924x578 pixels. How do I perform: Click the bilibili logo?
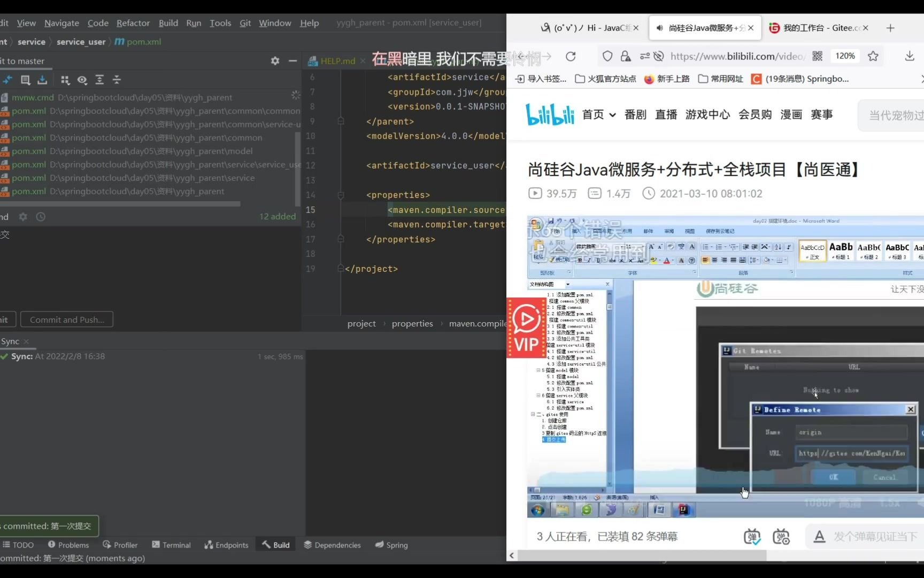(x=550, y=114)
